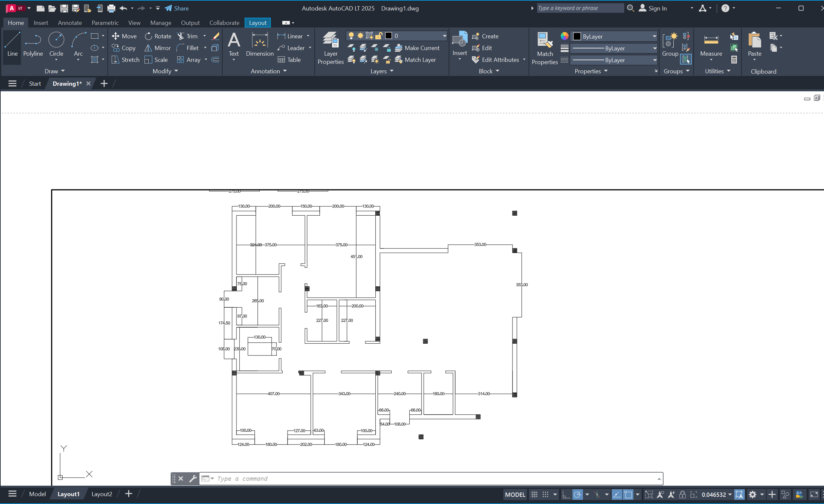The height and width of the screenshot is (504, 824).
Task: Click the object color wheel swatch
Action: (x=564, y=36)
